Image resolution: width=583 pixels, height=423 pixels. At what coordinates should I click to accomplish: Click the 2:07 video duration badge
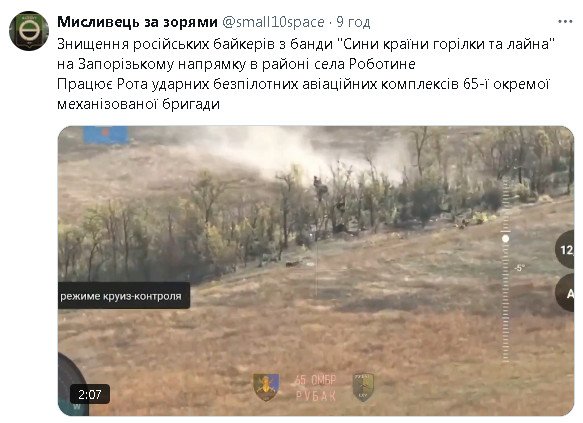tap(90, 394)
